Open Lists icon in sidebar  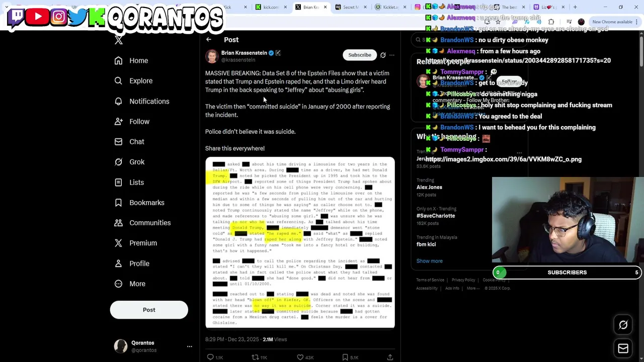pyautogui.click(x=118, y=182)
